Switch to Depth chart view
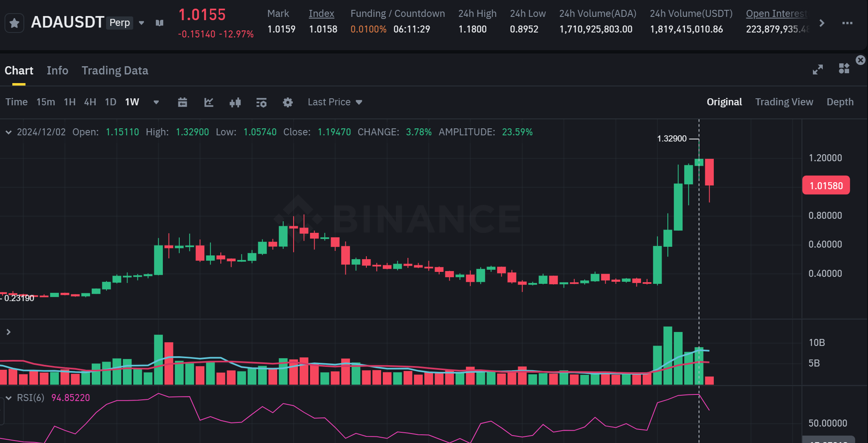The width and height of the screenshot is (868, 443). (840, 102)
